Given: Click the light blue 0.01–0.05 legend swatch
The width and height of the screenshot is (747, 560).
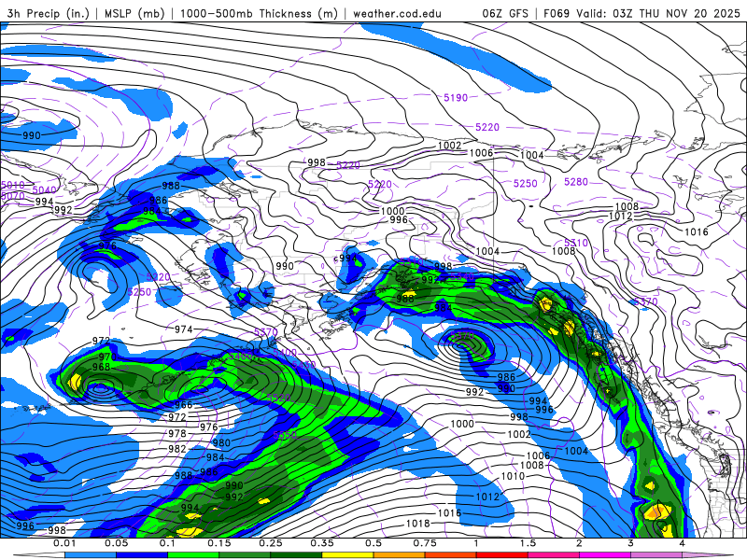Looking at the screenshot, I should (90, 555).
